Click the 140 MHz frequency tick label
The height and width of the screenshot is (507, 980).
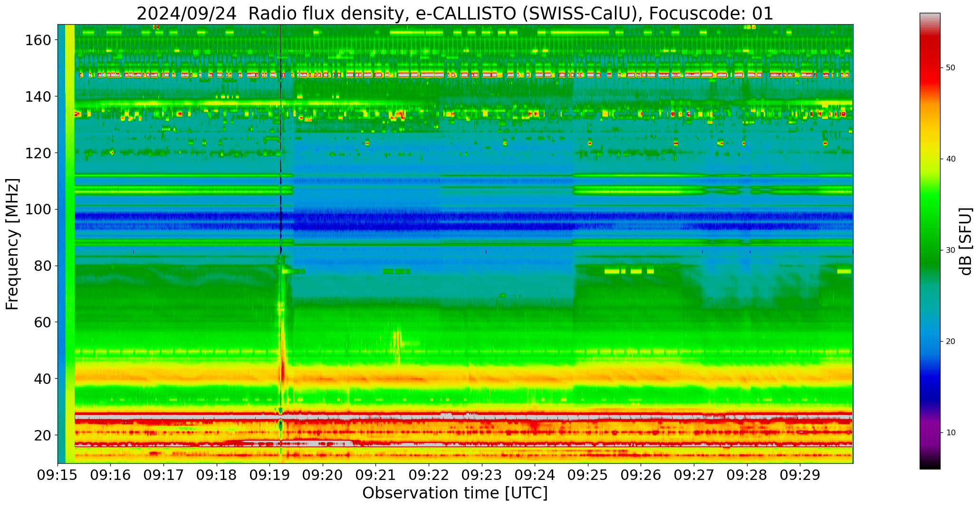coord(38,96)
